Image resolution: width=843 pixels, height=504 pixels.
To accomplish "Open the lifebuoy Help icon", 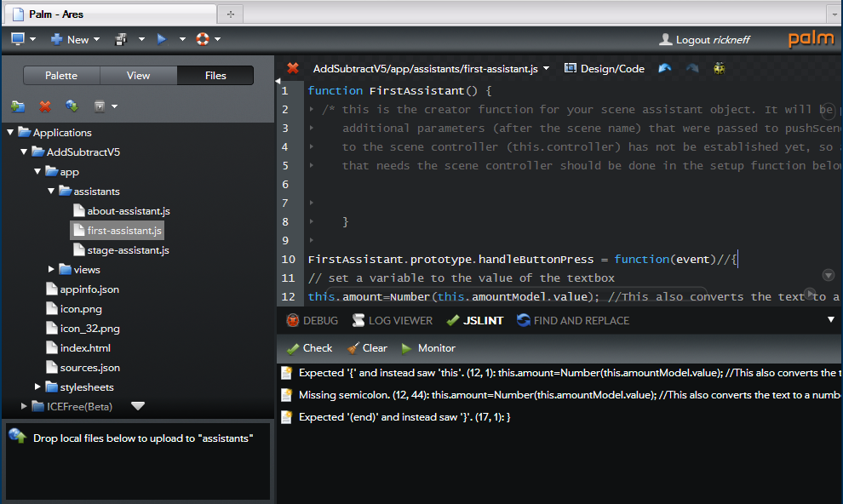I will pyautogui.click(x=203, y=39).
